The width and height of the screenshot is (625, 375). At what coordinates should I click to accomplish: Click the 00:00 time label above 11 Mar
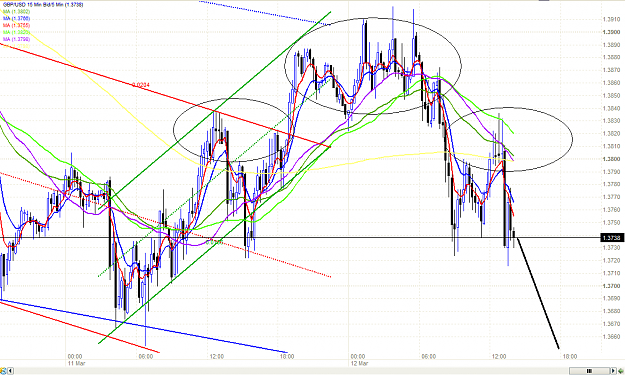(75, 357)
